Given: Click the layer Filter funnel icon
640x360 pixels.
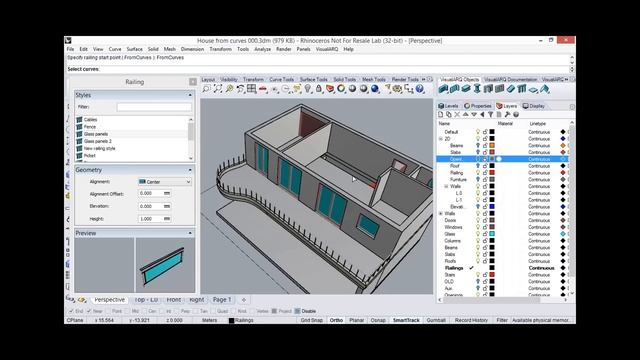Looking at the screenshot, I should tap(491, 115).
